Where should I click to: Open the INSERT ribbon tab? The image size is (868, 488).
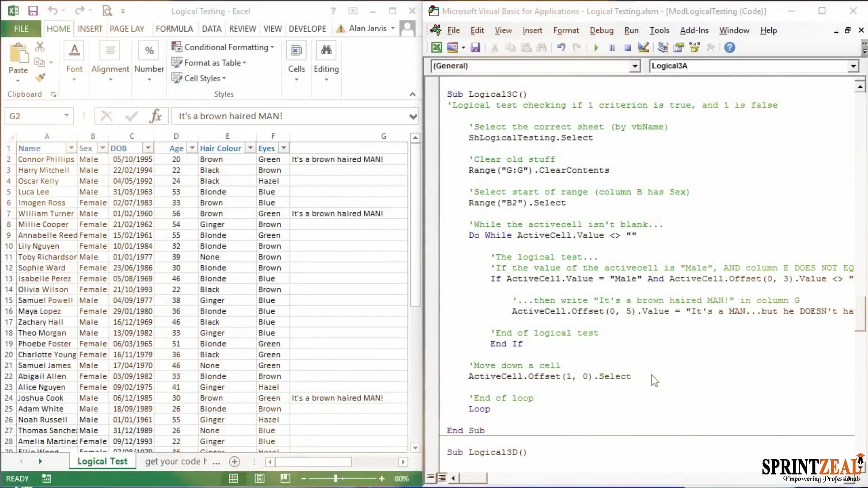(90, 29)
